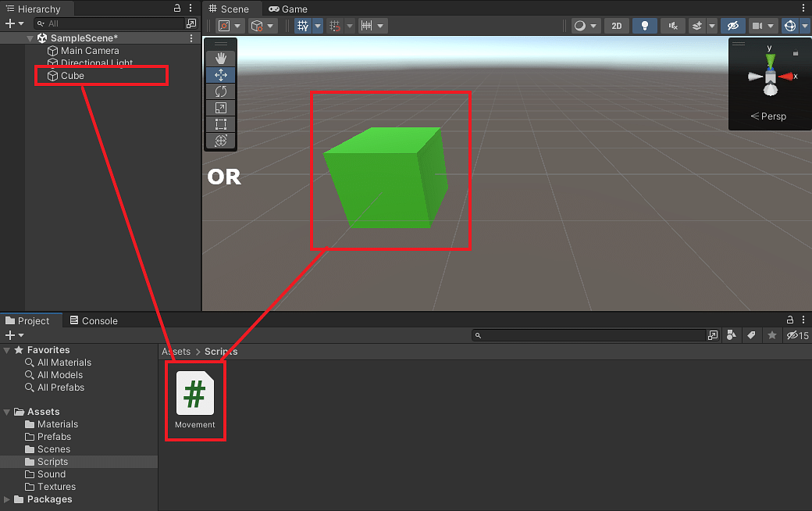Toggle scene grid visibility icon
The height and width of the screenshot is (511, 812).
point(303,26)
